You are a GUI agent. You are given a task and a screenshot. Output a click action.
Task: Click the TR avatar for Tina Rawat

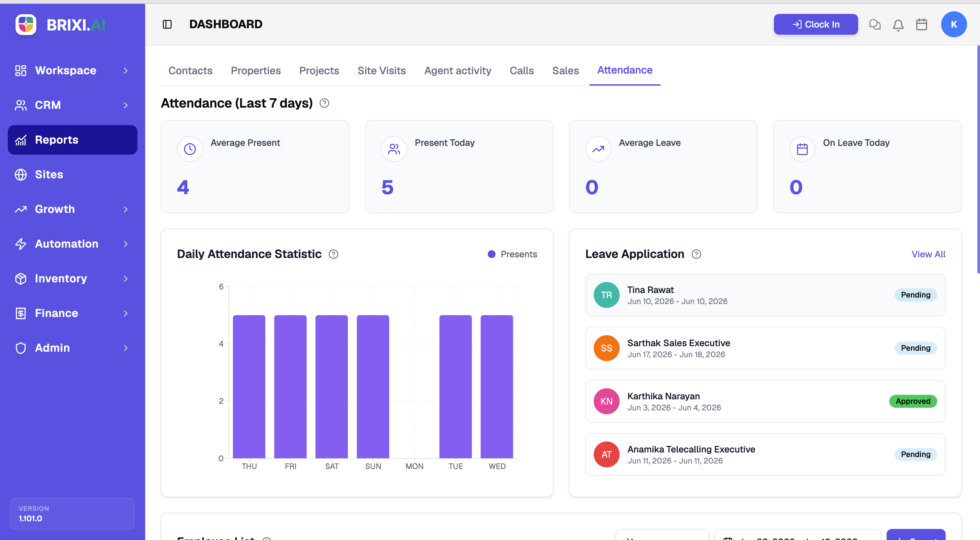[x=606, y=295]
